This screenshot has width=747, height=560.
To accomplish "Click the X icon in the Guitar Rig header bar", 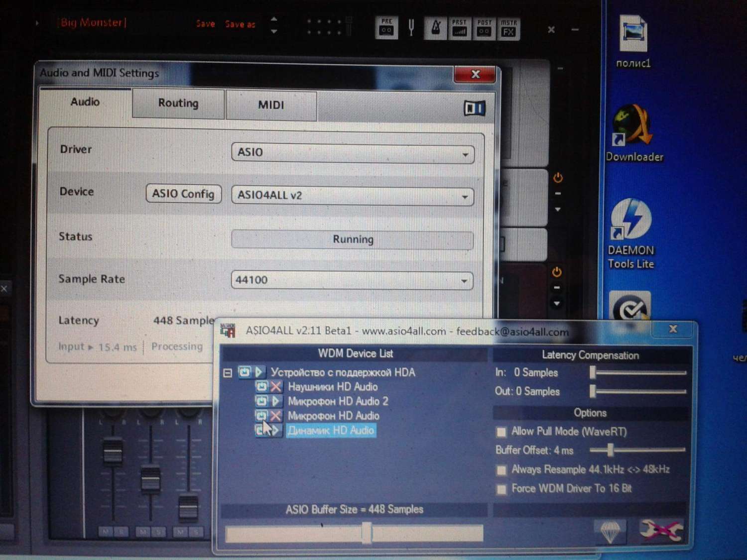I will click(x=551, y=30).
